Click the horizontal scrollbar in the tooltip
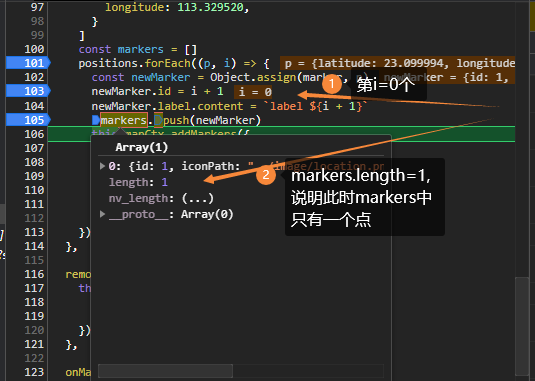 [x=165, y=370]
